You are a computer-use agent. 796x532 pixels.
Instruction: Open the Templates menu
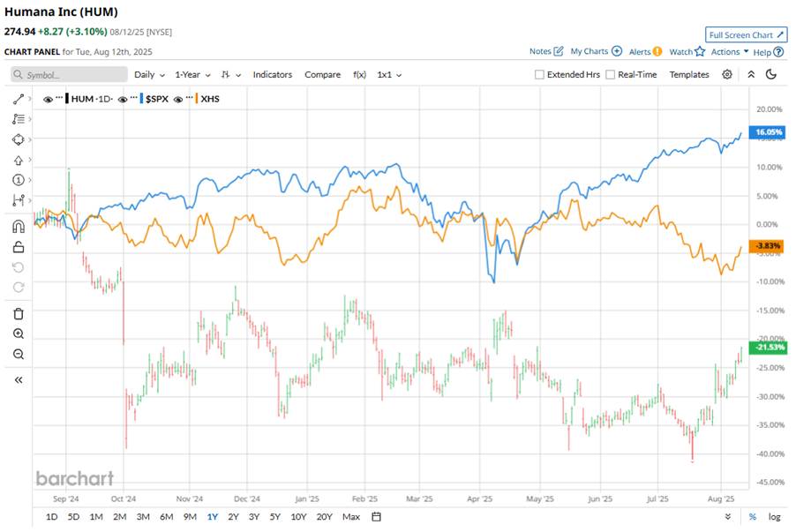pyautogui.click(x=689, y=75)
